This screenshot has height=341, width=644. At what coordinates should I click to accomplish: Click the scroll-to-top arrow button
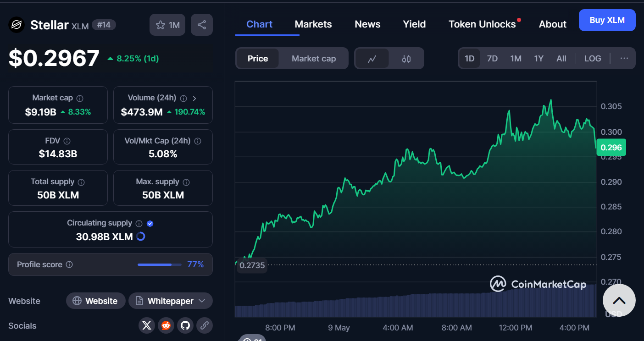click(x=619, y=301)
